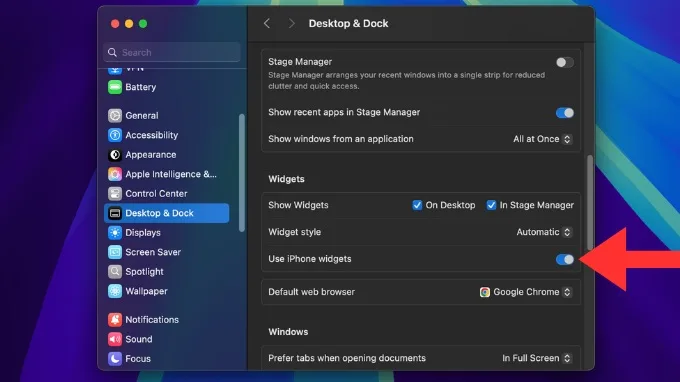
Task: Open Wallpaper settings
Action: point(167,291)
